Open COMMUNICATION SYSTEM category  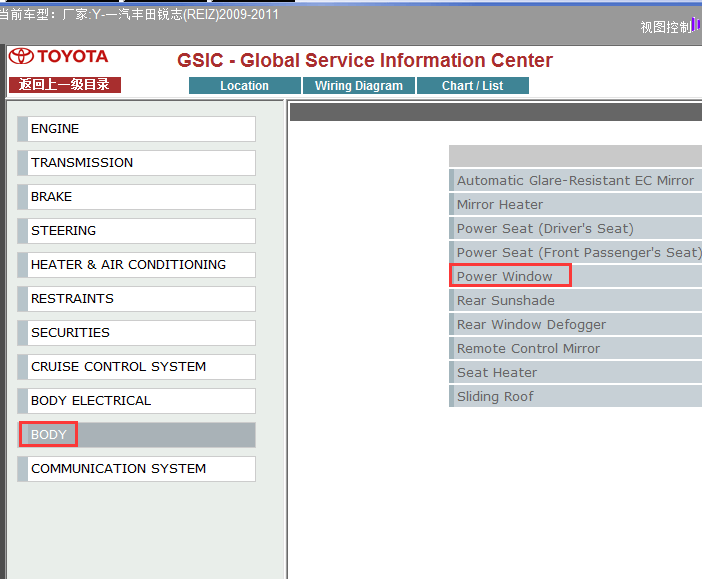click(x=137, y=469)
